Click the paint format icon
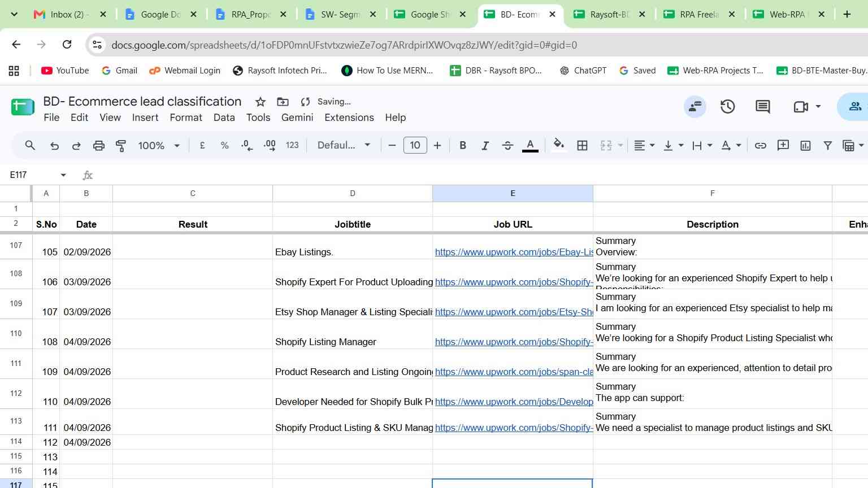The width and height of the screenshot is (868, 488). point(120,146)
